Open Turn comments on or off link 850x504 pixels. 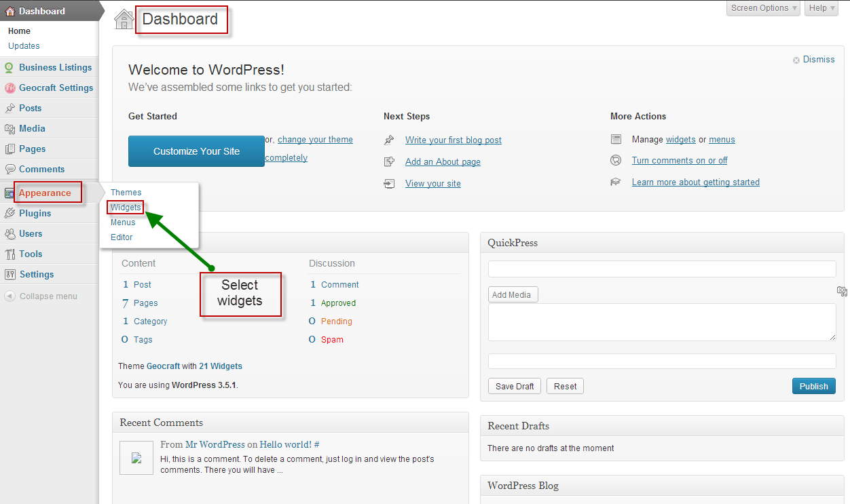click(680, 161)
